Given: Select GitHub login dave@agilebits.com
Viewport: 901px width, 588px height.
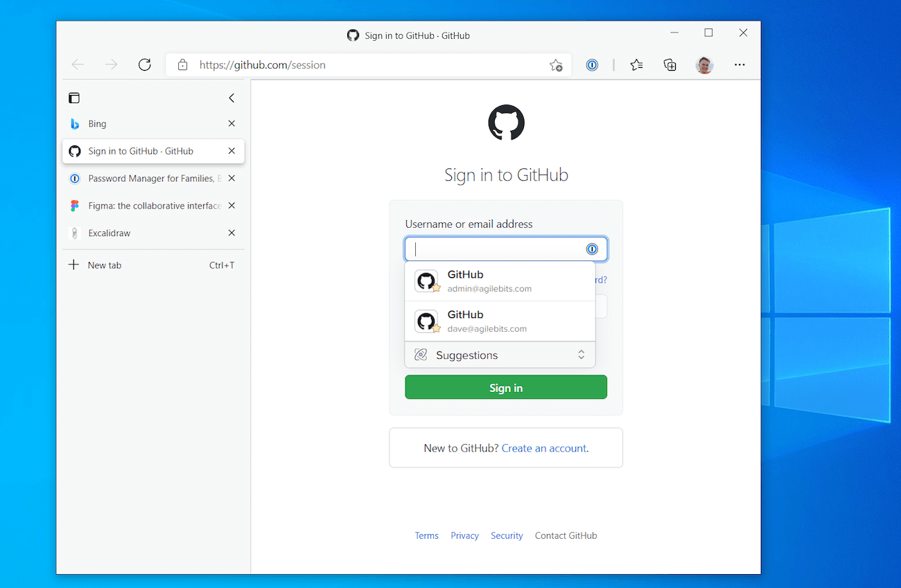Looking at the screenshot, I should (500, 321).
